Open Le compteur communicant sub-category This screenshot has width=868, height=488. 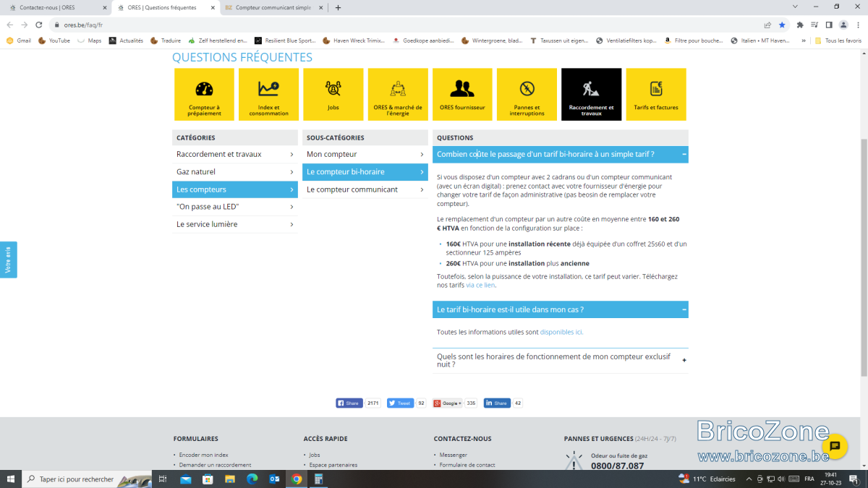365,189
